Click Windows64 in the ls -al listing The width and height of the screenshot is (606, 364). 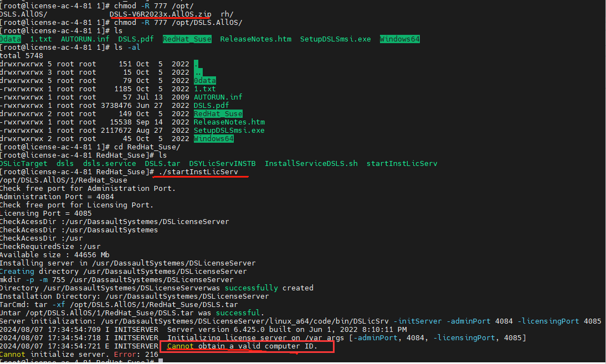(214, 139)
